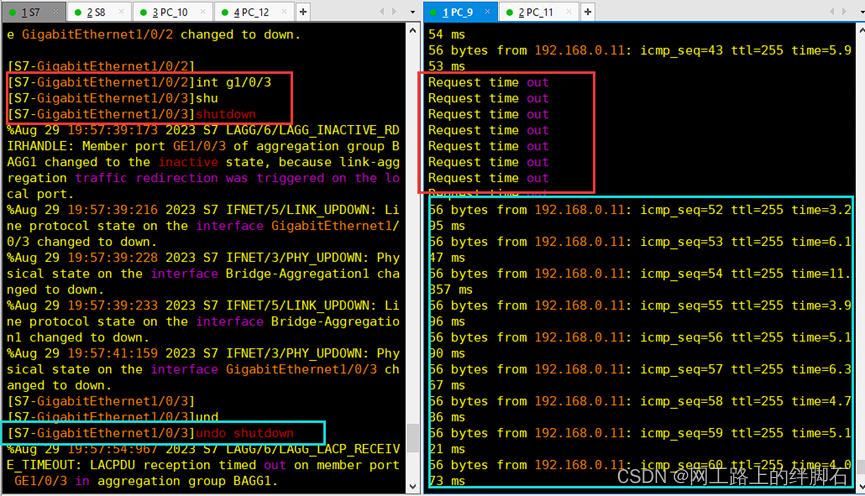The width and height of the screenshot is (865, 496).
Task: Click the 'LAGG/6/LAGG_INACTIVE' log line
Action: (203, 130)
